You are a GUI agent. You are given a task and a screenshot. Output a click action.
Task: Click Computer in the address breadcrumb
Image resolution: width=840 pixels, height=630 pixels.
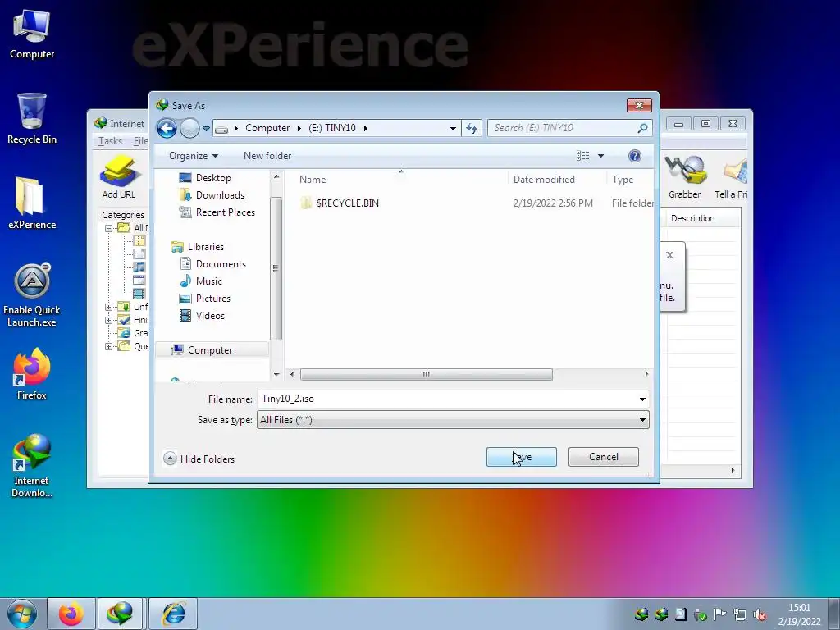coord(267,128)
